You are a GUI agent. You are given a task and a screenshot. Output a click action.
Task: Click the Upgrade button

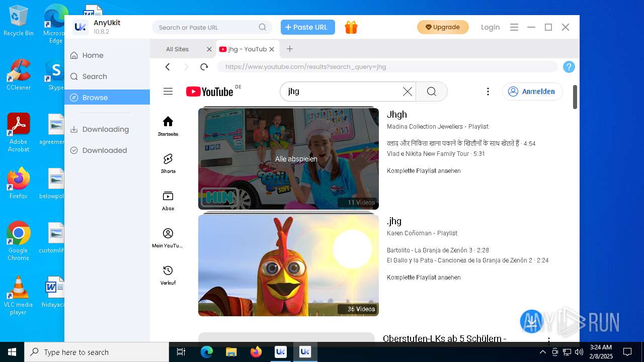click(x=443, y=27)
